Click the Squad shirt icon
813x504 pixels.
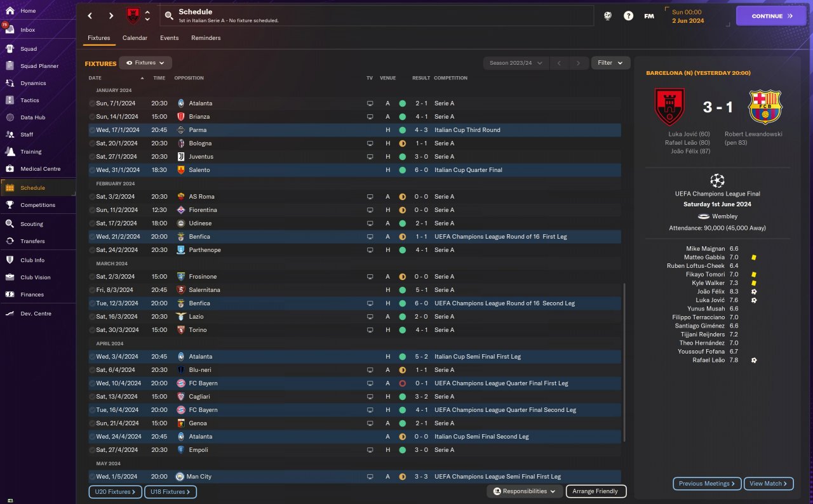10,49
